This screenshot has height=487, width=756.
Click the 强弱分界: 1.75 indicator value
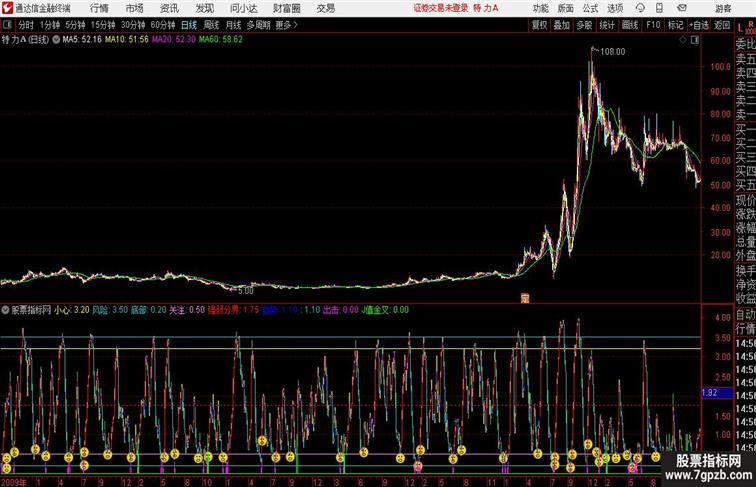point(233,310)
